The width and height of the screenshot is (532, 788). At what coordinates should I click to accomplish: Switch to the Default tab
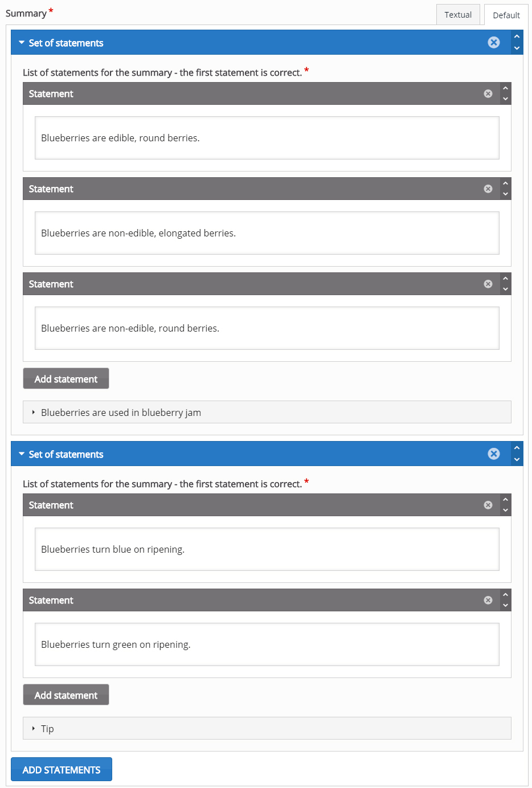click(x=506, y=15)
